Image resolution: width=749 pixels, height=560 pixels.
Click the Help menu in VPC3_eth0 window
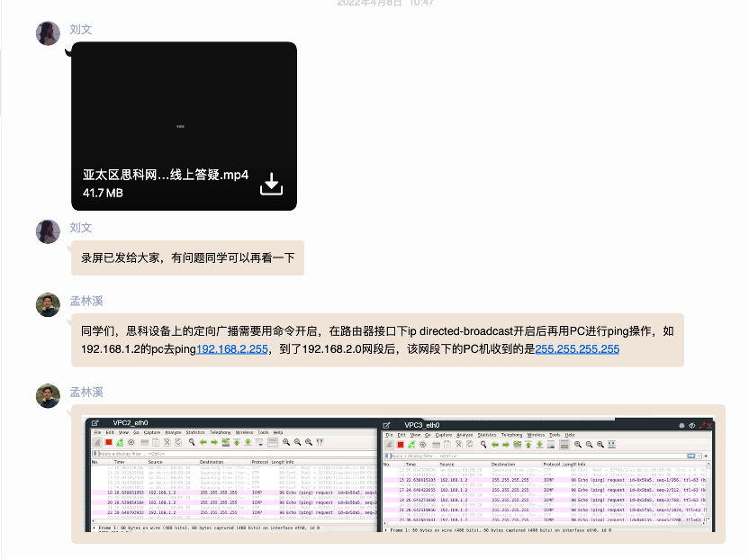569,435
